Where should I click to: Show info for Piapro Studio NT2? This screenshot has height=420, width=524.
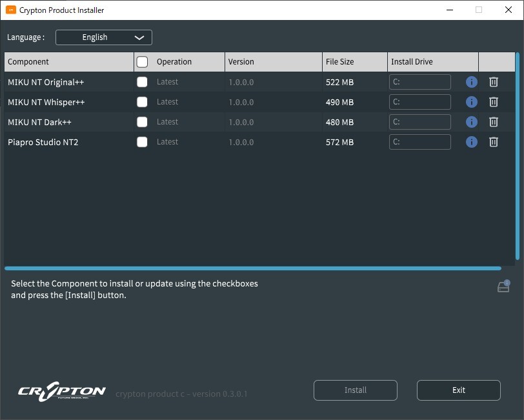(x=472, y=142)
